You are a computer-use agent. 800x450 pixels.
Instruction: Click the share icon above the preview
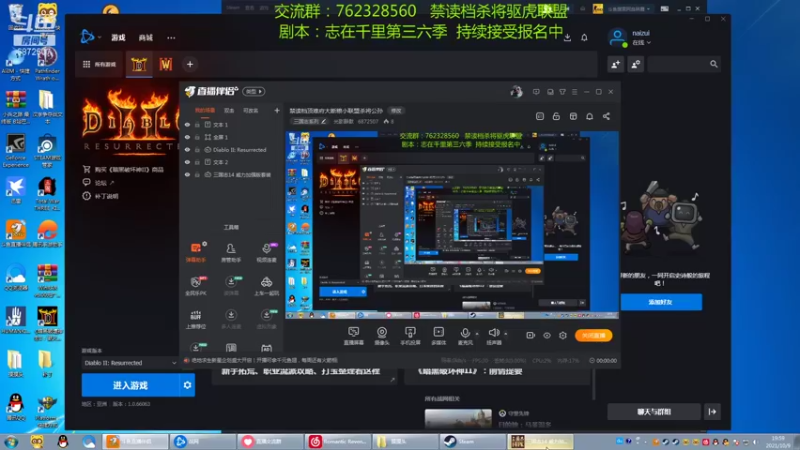click(606, 116)
